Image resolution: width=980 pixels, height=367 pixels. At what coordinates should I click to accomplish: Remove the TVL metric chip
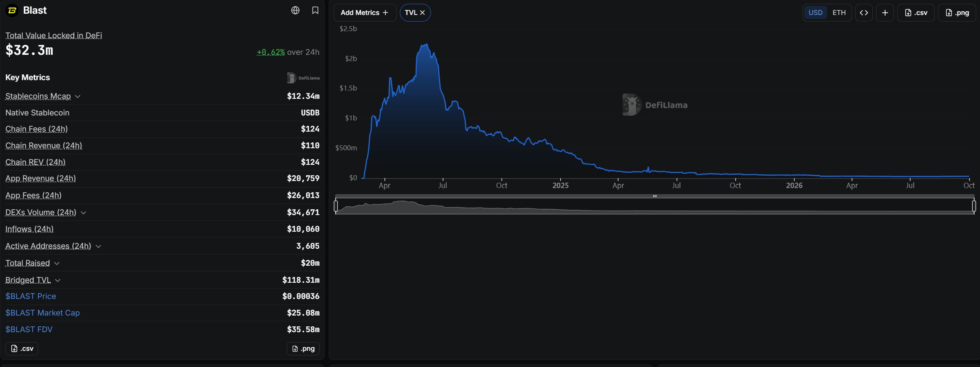point(422,12)
